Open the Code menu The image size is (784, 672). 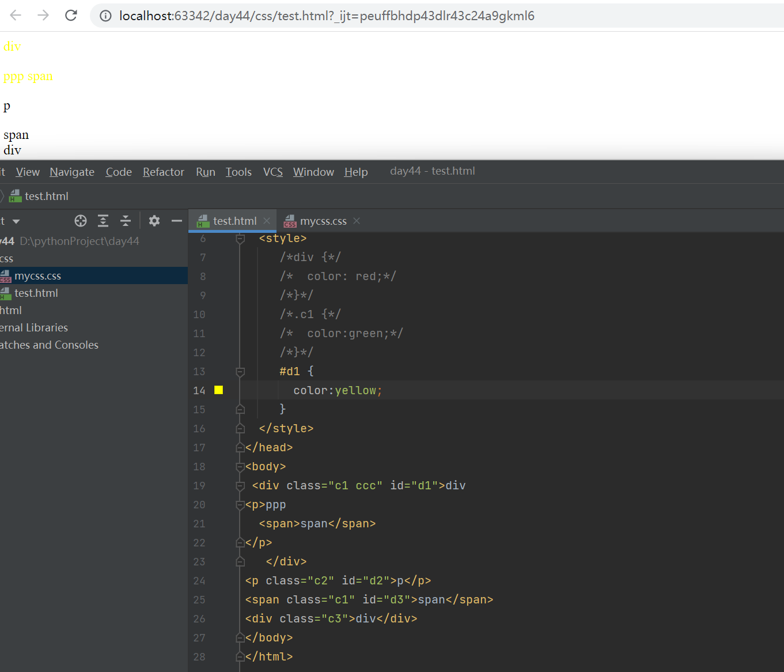tap(119, 172)
